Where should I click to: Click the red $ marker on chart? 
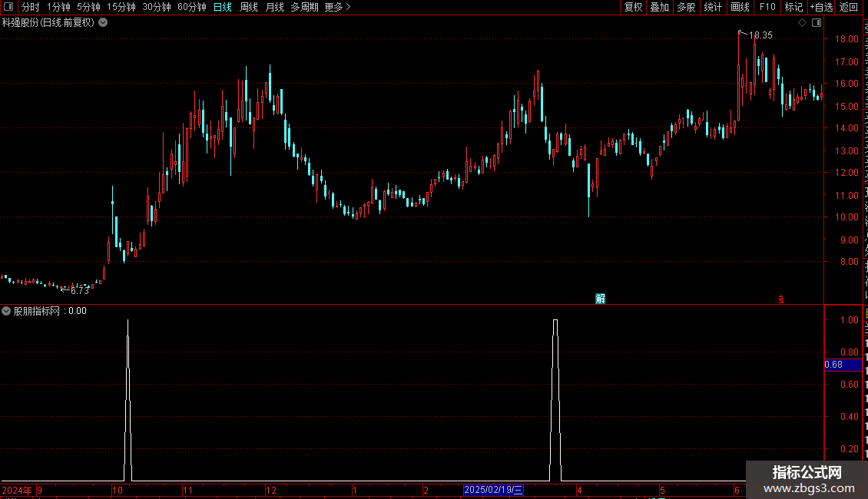pos(781,300)
